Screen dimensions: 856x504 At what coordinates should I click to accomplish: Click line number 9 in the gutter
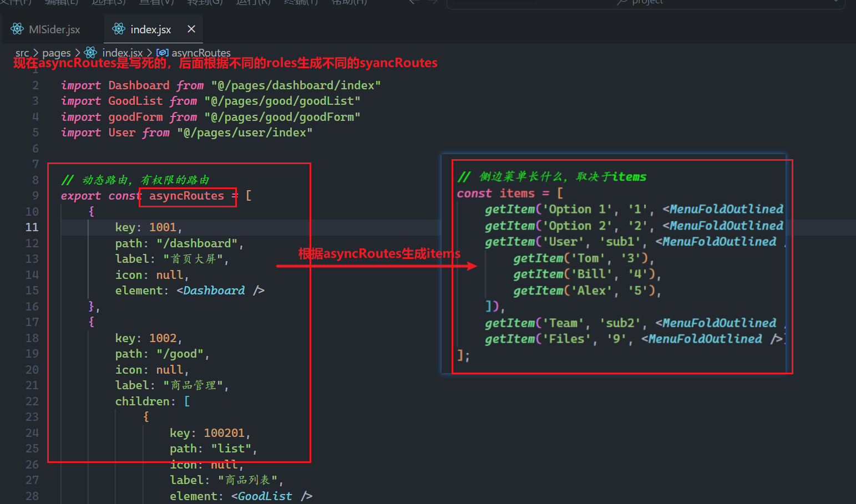[x=36, y=196]
